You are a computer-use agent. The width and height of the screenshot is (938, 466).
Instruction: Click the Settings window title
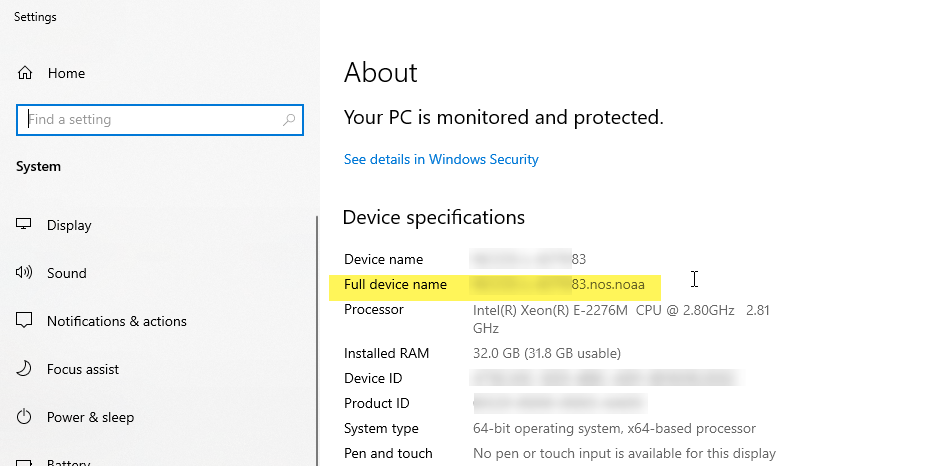(35, 17)
